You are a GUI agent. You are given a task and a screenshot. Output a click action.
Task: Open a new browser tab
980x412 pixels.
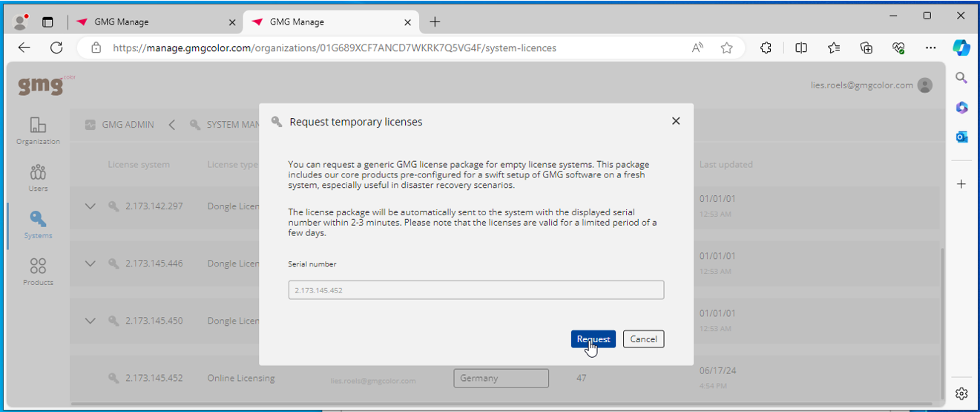435,22
